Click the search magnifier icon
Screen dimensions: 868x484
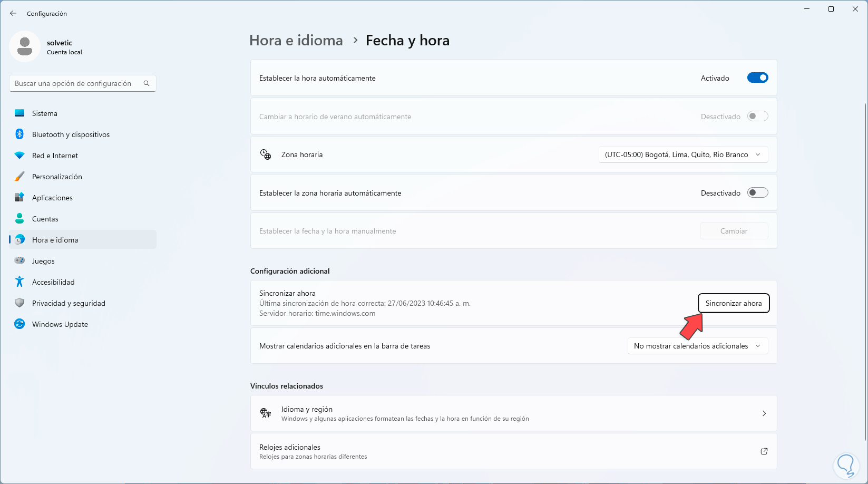point(147,83)
